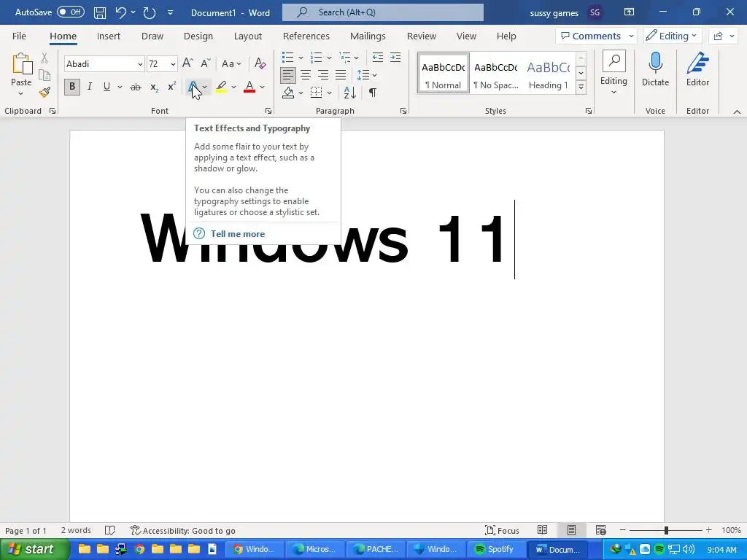Screen dimensions: 747x560
Task: Open Accessibility: Good to go checker
Action: (x=183, y=530)
